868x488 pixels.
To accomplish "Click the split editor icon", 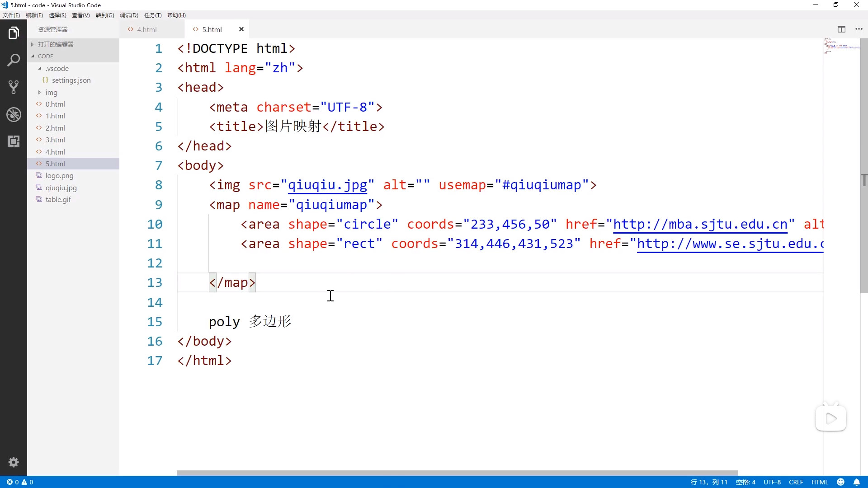I will tap(841, 29).
